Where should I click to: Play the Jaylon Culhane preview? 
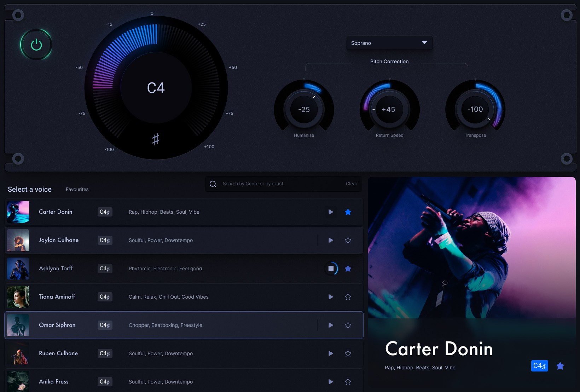coord(330,240)
